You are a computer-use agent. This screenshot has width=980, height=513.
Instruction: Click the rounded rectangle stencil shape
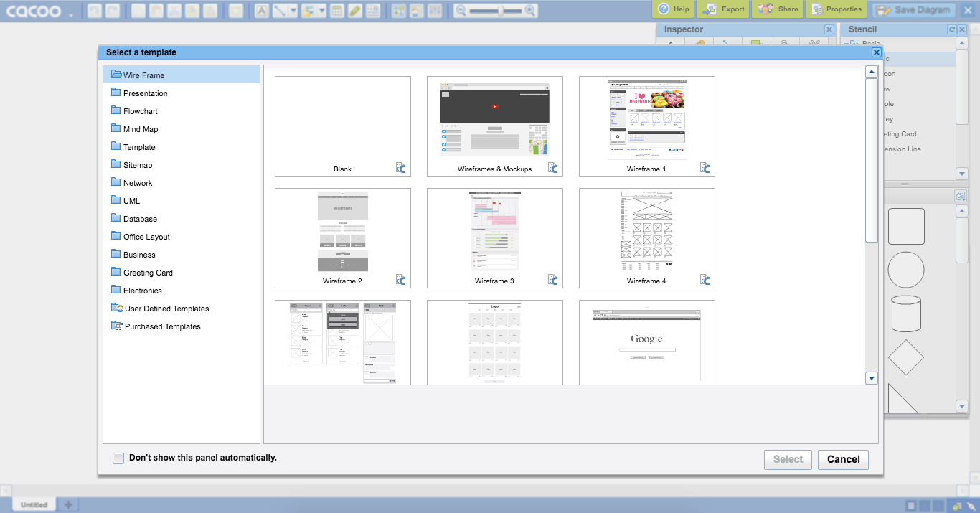pyautogui.click(x=906, y=226)
